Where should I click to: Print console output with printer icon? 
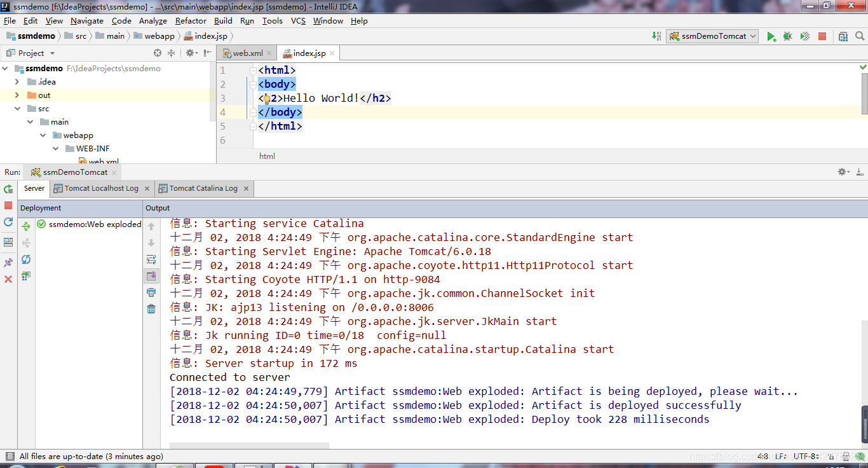coord(151,292)
